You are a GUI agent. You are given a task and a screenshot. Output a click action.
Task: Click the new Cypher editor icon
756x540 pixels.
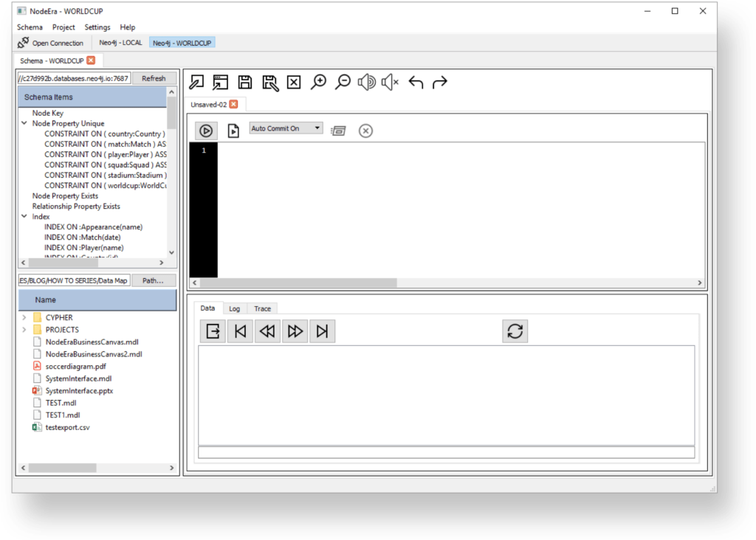(196, 82)
